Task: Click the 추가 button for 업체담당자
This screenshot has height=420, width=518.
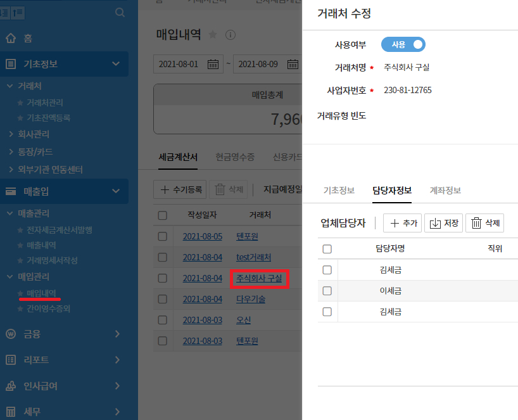Action: click(402, 223)
